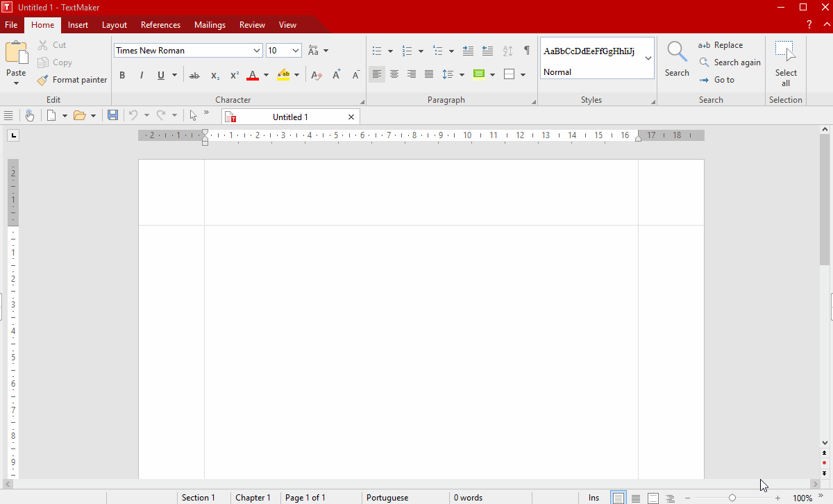This screenshot has height=504, width=833.
Task: Click the Search magnifier icon
Action: (676, 51)
